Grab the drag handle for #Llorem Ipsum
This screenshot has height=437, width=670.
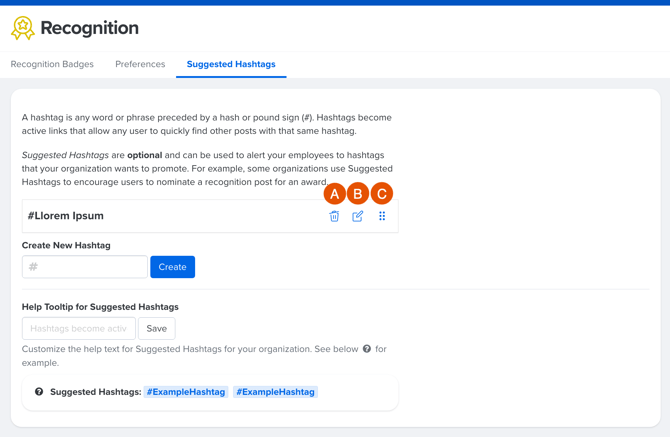pyautogui.click(x=382, y=216)
